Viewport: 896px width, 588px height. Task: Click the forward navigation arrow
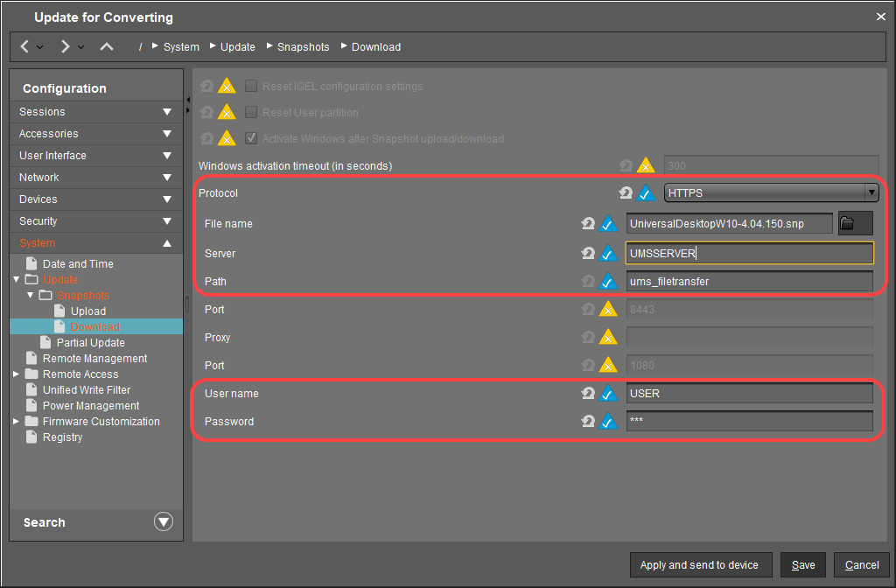click(65, 46)
